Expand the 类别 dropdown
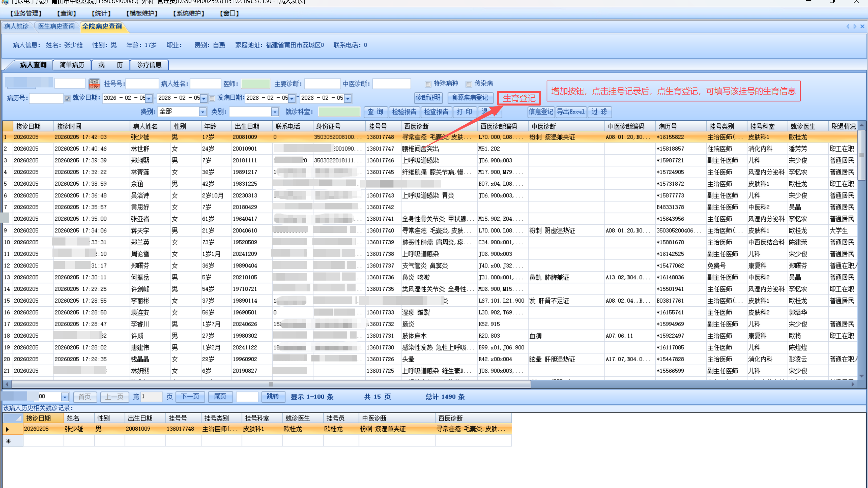The image size is (868, 488). [x=275, y=112]
